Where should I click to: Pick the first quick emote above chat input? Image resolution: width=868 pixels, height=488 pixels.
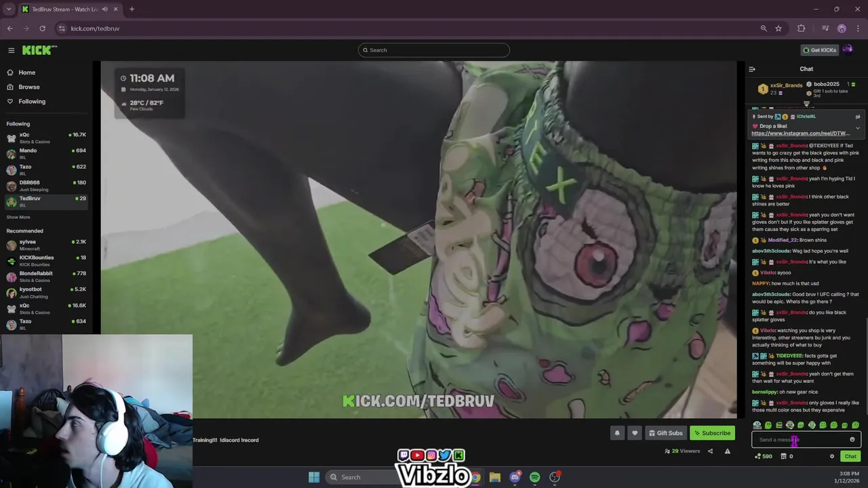coord(757,425)
